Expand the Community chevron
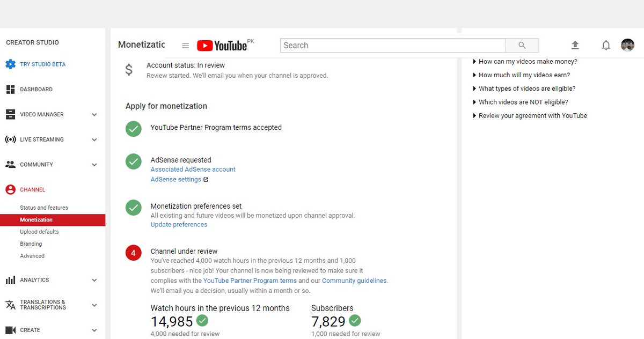The height and width of the screenshot is (339, 644). (x=94, y=165)
